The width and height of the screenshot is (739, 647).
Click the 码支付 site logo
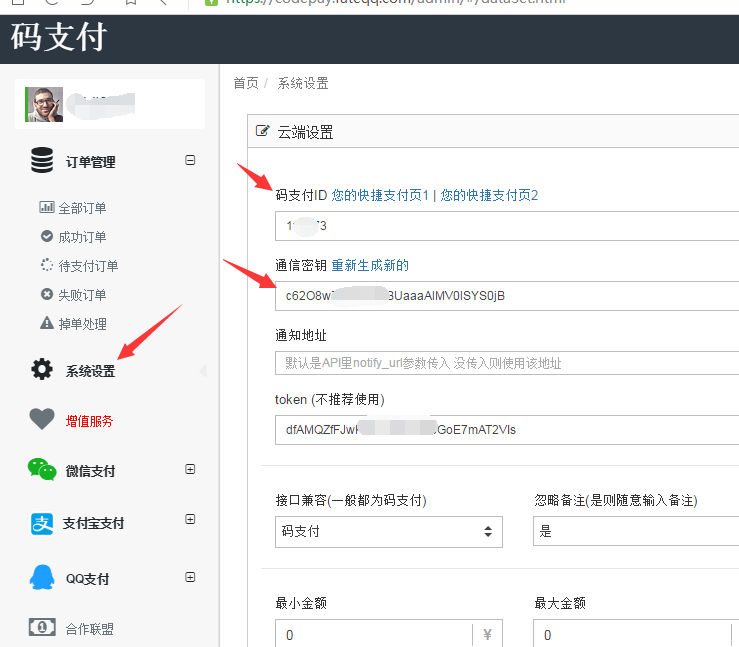coord(59,37)
